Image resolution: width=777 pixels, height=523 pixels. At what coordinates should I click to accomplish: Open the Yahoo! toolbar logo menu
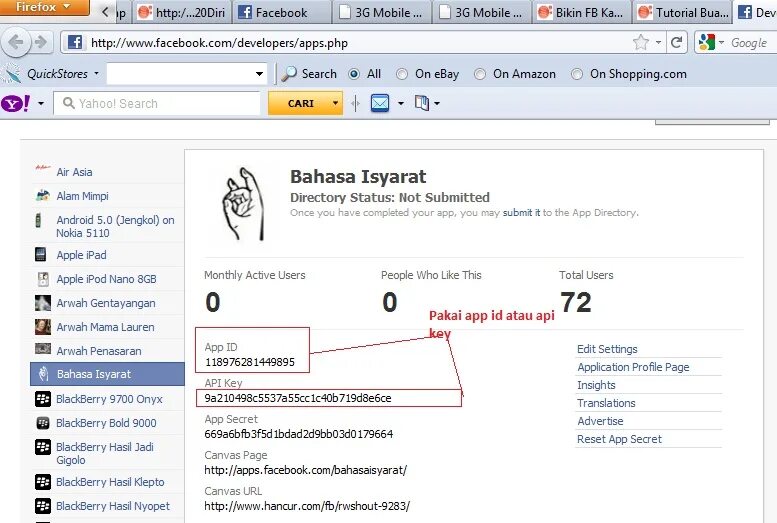click(x=16, y=104)
